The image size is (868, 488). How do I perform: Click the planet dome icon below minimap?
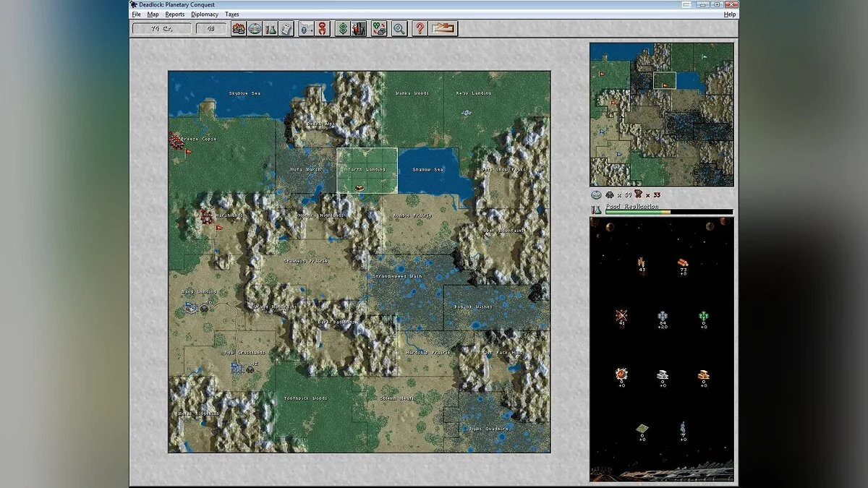tap(596, 194)
